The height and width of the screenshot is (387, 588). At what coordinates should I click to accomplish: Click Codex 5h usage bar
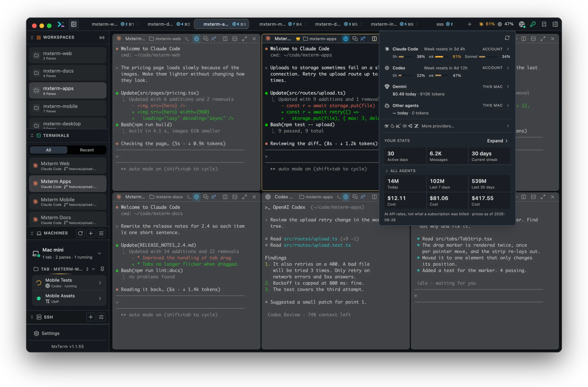(405, 75)
